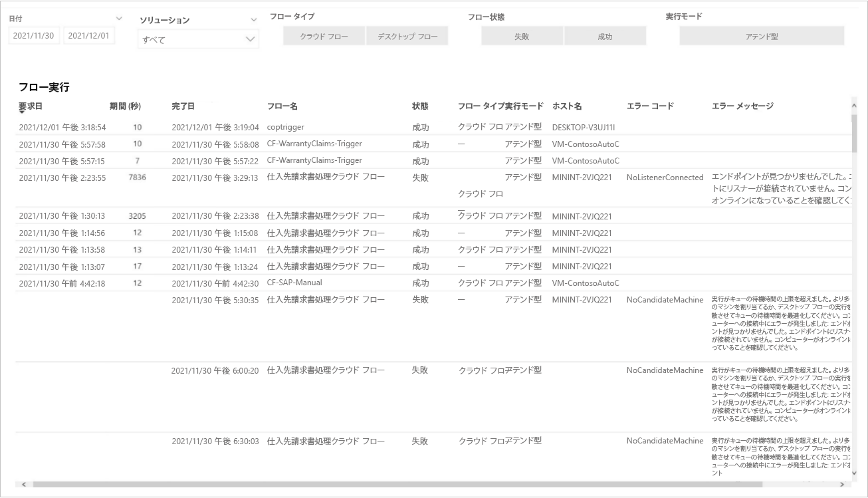Sort table by 要求日 column header
The width and height of the screenshot is (868, 498).
click(x=31, y=106)
